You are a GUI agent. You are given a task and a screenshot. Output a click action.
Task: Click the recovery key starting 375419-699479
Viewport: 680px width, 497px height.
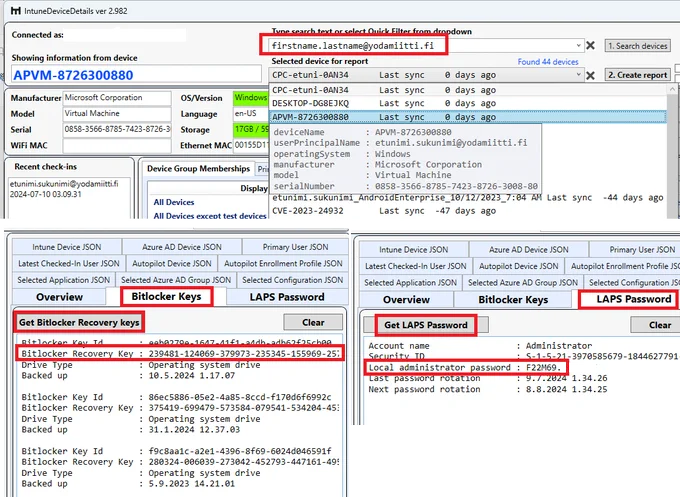pyautogui.click(x=244, y=408)
